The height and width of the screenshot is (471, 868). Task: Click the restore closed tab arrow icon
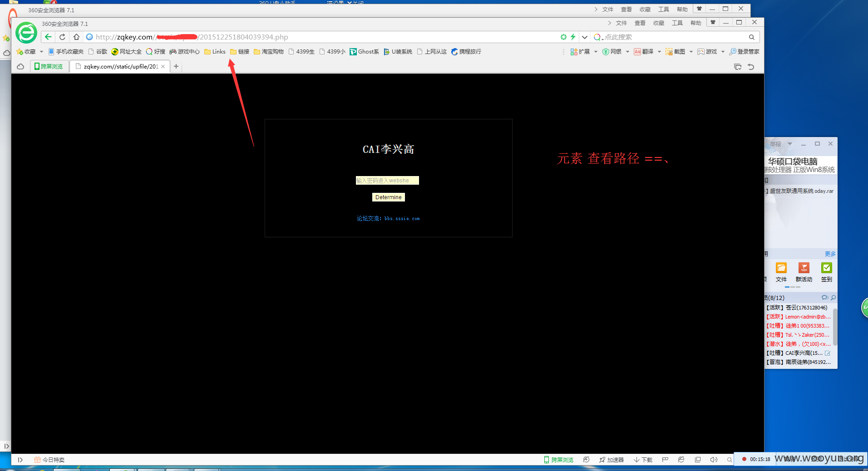click(x=751, y=67)
